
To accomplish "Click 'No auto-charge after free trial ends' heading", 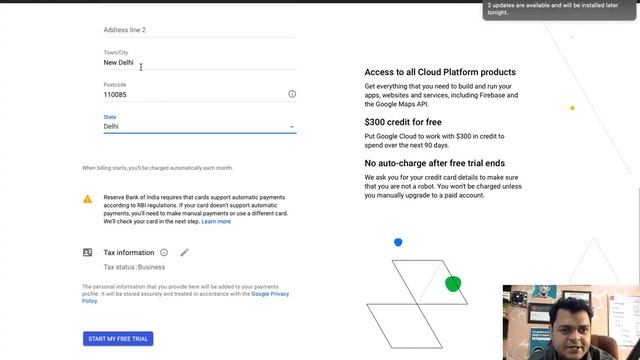I will pos(434,163).
